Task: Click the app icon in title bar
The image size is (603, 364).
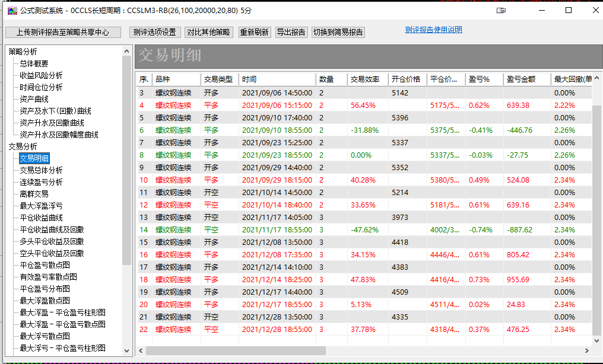Action: (x=12, y=10)
